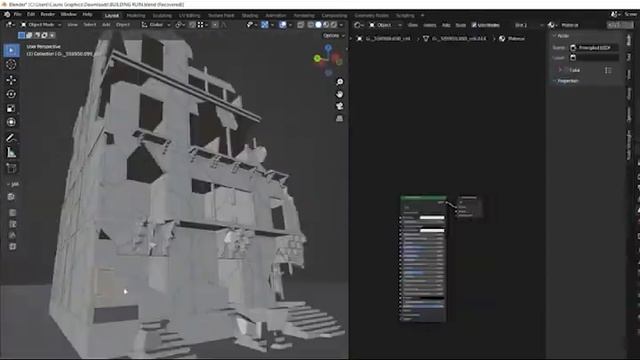Open the shading options dropdown arrow

[x=342, y=25]
